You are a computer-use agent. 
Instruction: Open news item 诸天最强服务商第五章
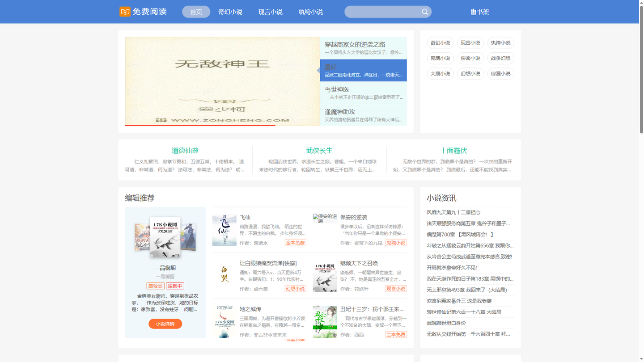point(468,223)
